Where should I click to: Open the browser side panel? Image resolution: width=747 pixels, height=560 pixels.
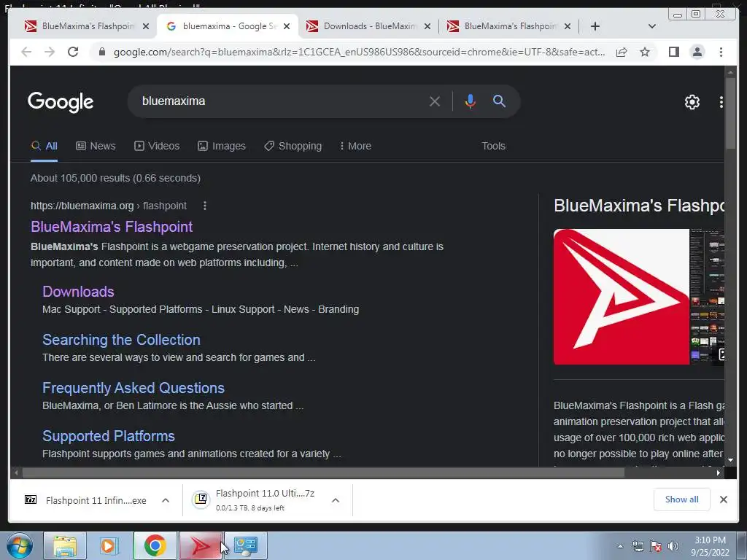(x=673, y=52)
